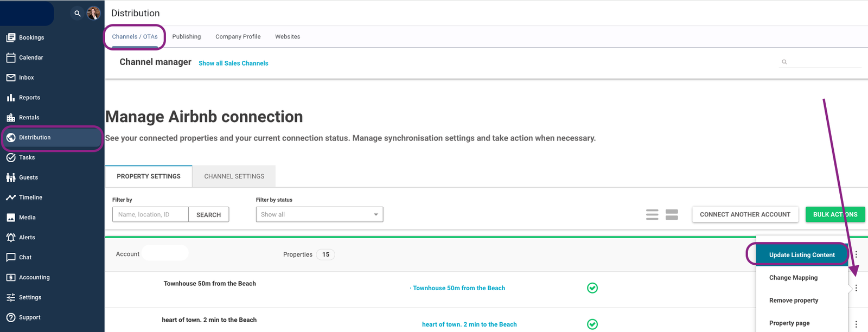Screen dimensions: 868x332
Task: Click the BULK ACTIONS button
Action: pyautogui.click(x=835, y=214)
